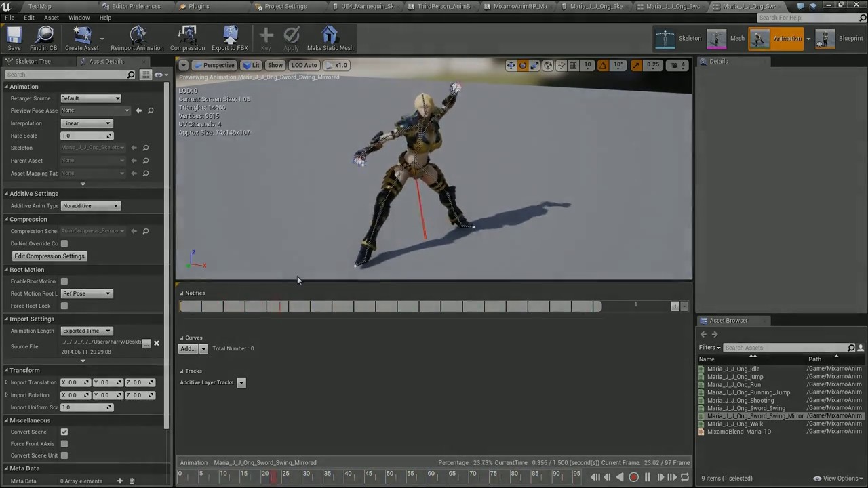Check the EnableRootMotion checkbox

click(x=64, y=281)
